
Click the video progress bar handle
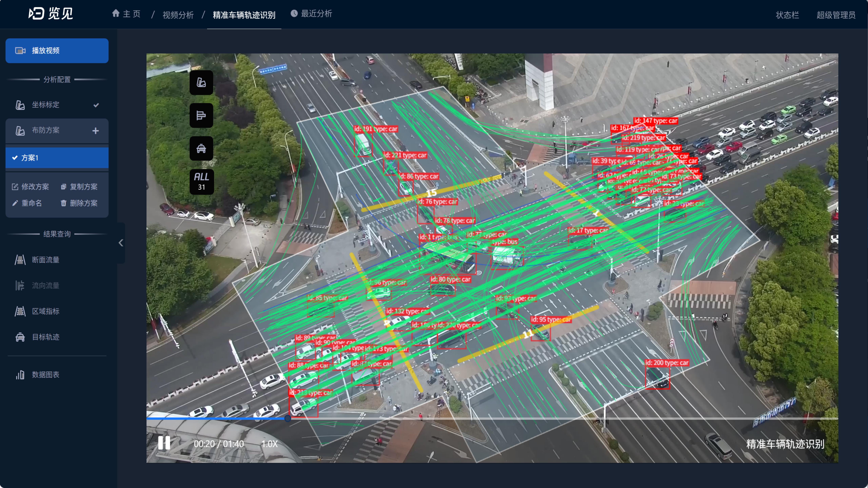(287, 418)
